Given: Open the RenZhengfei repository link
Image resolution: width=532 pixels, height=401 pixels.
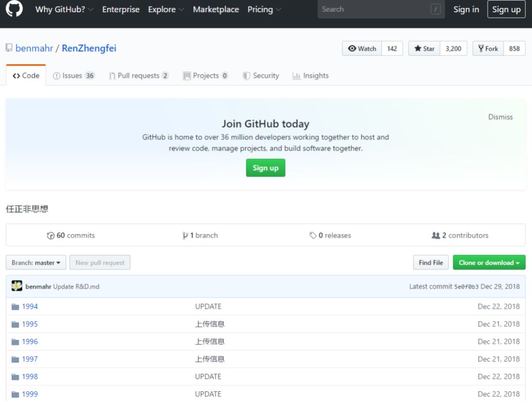Looking at the screenshot, I should (x=89, y=48).
